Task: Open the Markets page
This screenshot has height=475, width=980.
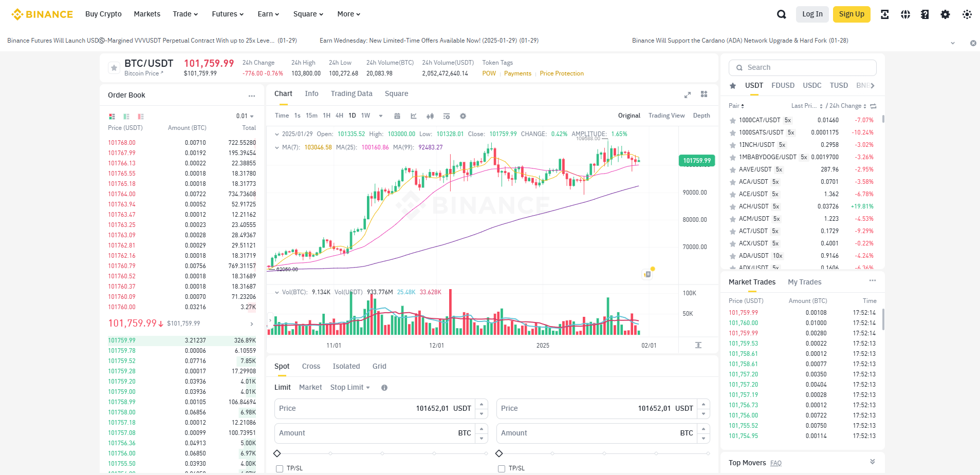Action: pos(147,14)
